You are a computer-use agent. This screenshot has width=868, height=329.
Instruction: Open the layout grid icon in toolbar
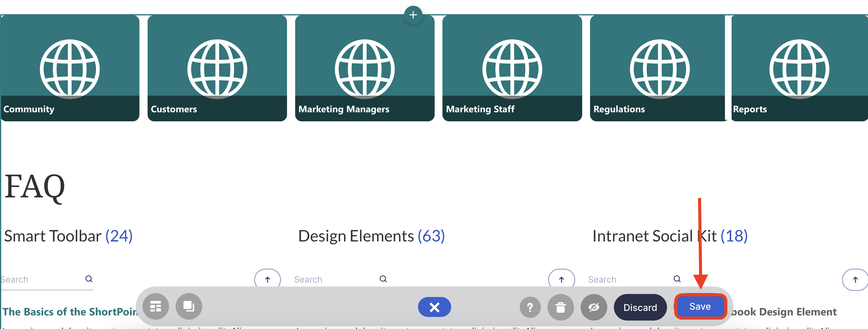click(155, 306)
